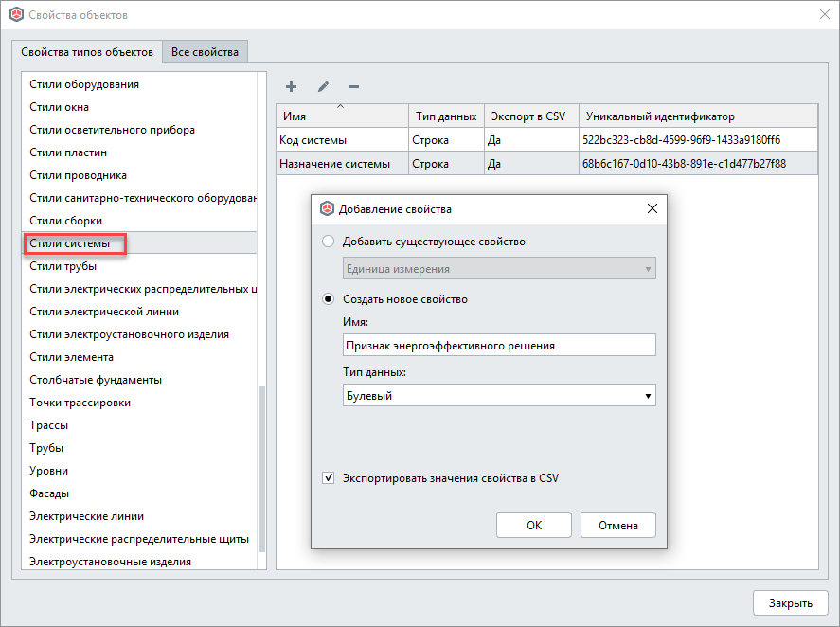Screen dimensions: 840x627
Task: Expand the Тип данных dropdown showing Булевый
Action: point(499,396)
